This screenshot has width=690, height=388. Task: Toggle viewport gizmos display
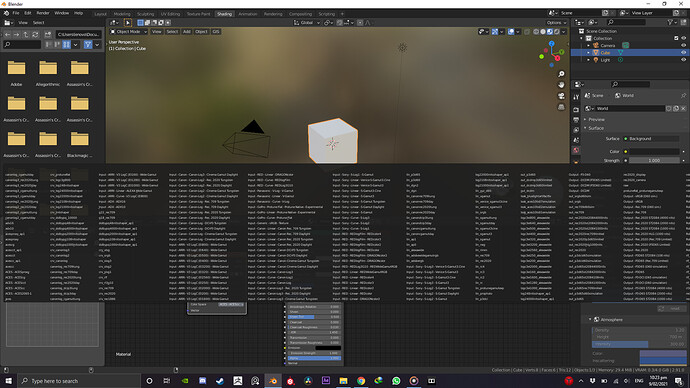click(x=495, y=32)
